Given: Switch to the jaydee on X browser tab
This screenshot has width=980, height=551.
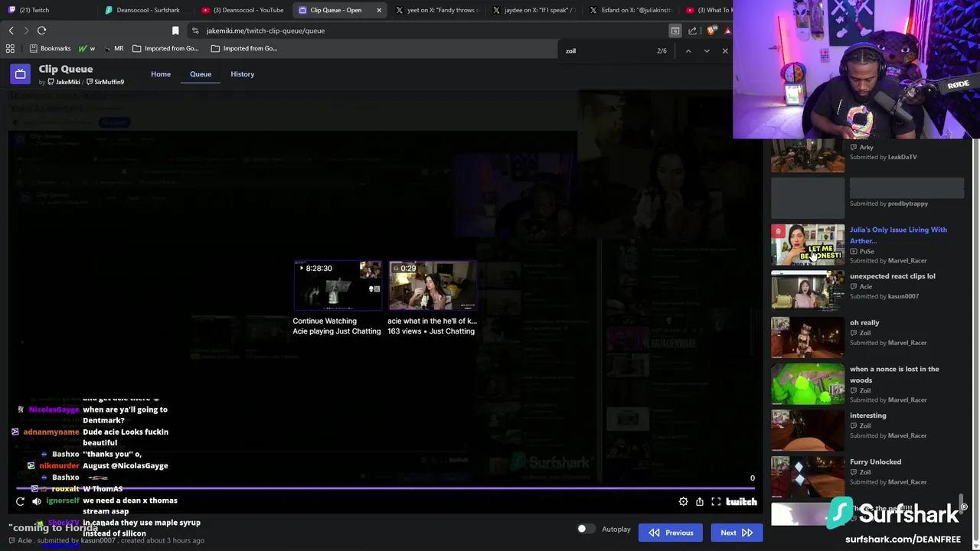Looking at the screenshot, I should click(x=533, y=10).
